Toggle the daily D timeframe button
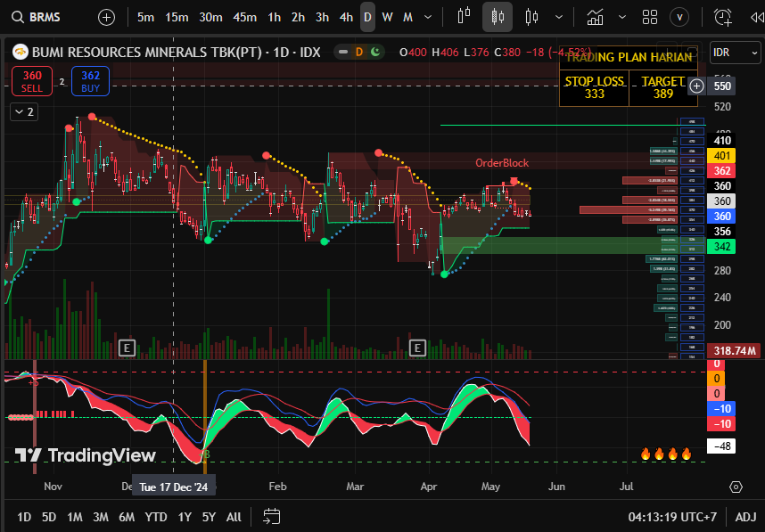 point(367,17)
